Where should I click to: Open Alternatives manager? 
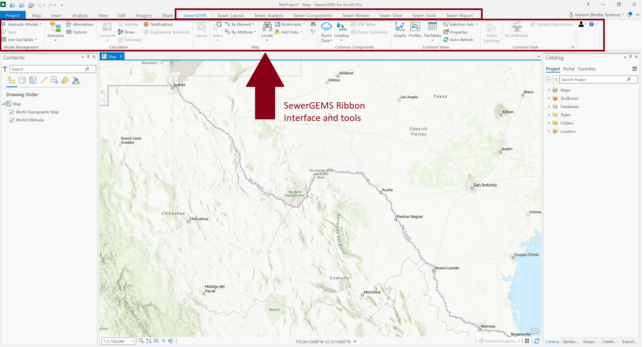click(80, 24)
